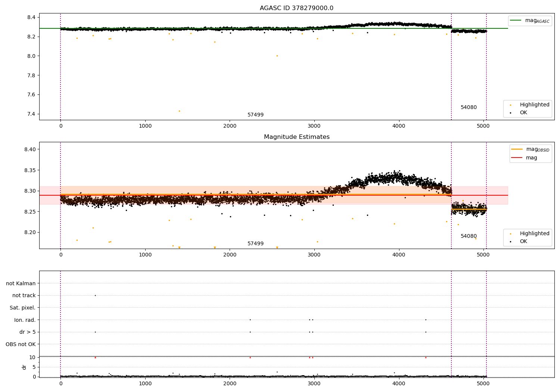Click the '1000' x-tick under the top plot

[145, 126]
